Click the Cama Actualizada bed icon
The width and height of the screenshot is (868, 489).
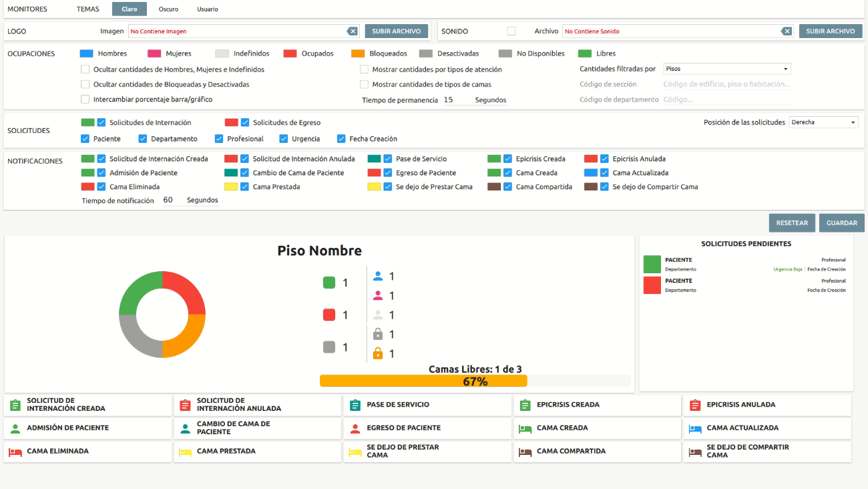695,428
